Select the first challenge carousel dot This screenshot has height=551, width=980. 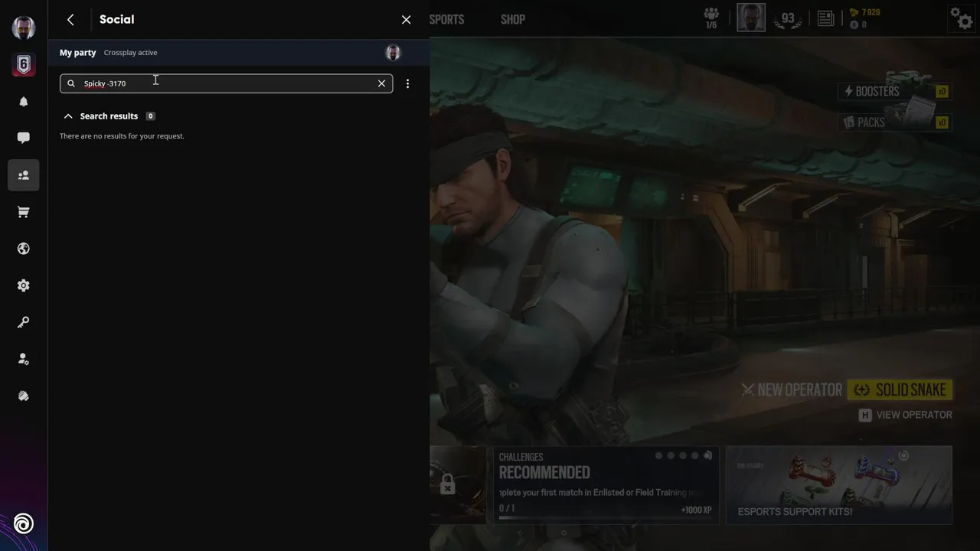[x=658, y=455]
